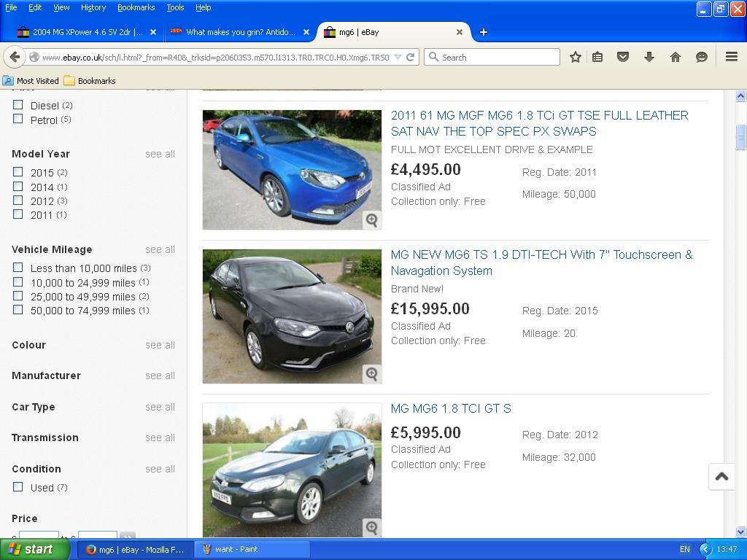This screenshot has width=747, height=560.
Task: Tick the Diesel fuel checkbox
Action: (x=18, y=105)
